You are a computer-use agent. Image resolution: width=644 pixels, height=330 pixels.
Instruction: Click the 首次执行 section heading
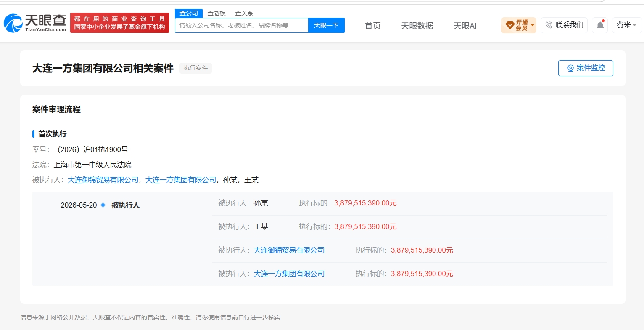click(x=53, y=134)
